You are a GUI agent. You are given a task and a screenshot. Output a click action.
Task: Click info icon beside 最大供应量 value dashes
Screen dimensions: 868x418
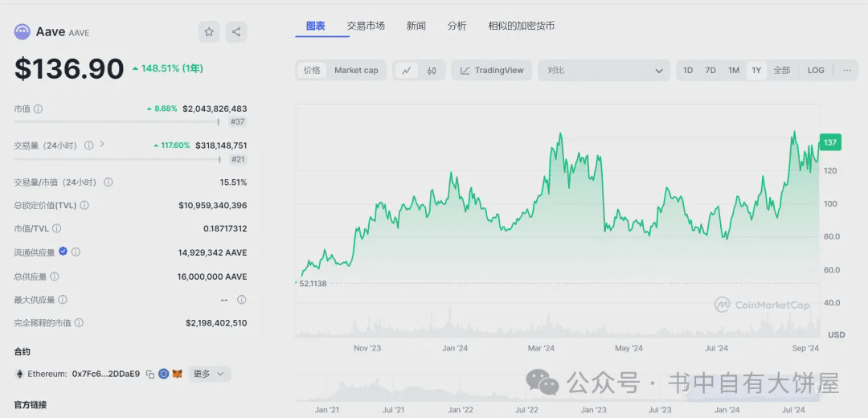click(241, 300)
